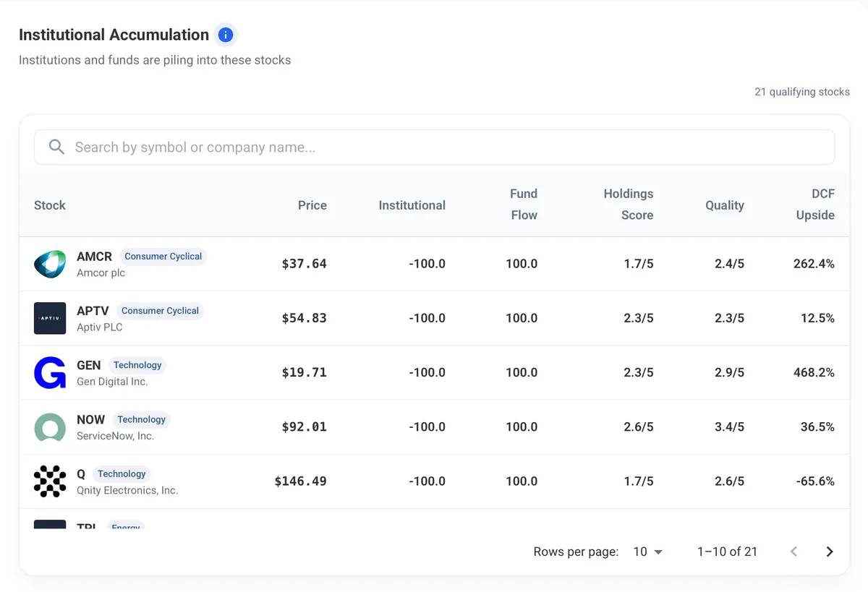Screen dimensions: 868x592
Task: Click the $54.83 price value
Action: click(x=305, y=318)
